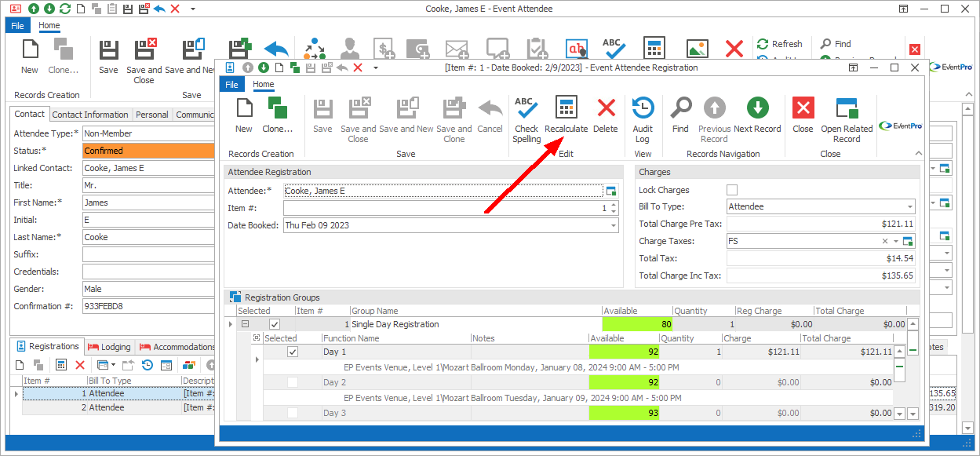980x456 pixels.
Task: Open the Audit Log in the registration window
Action: tap(643, 119)
